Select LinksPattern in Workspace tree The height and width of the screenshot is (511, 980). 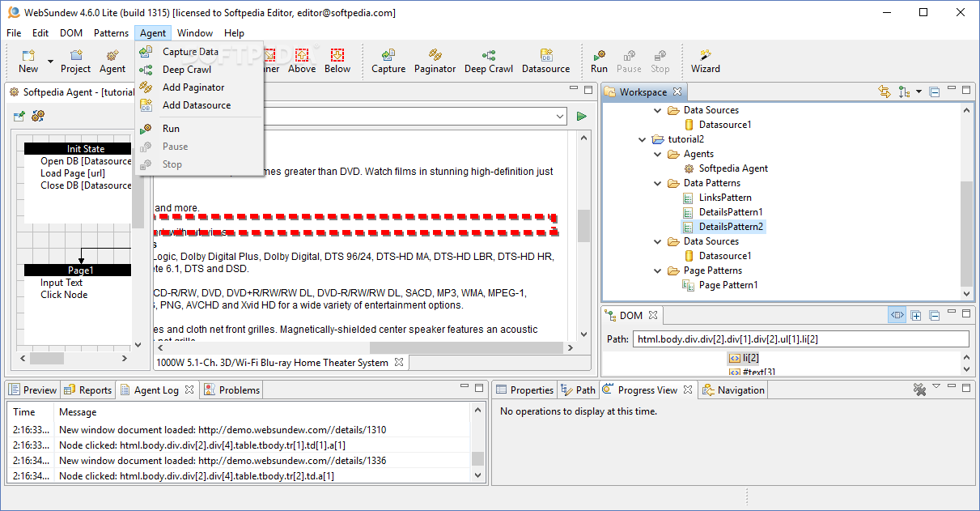(x=725, y=198)
